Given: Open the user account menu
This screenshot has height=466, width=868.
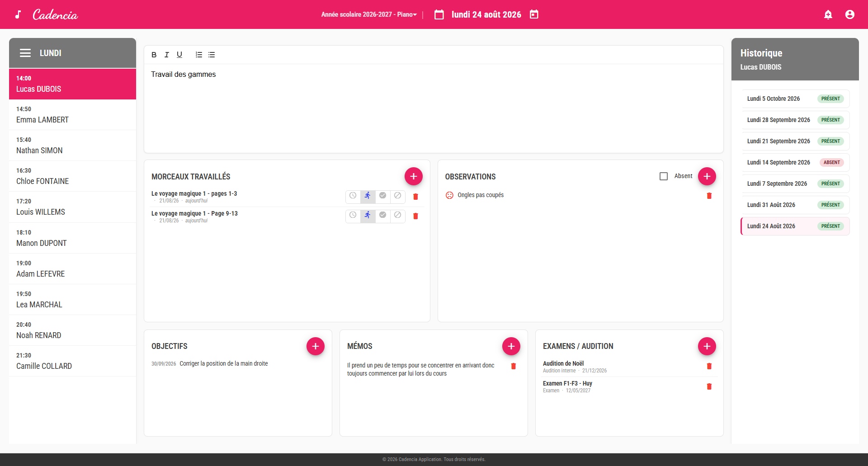Looking at the screenshot, I should tap(850, 14).
